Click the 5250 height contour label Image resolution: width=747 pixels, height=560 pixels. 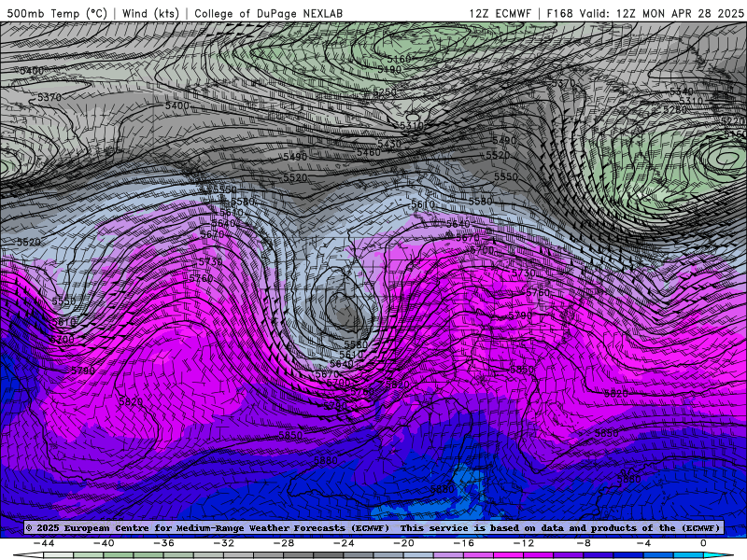coord(385,92)
